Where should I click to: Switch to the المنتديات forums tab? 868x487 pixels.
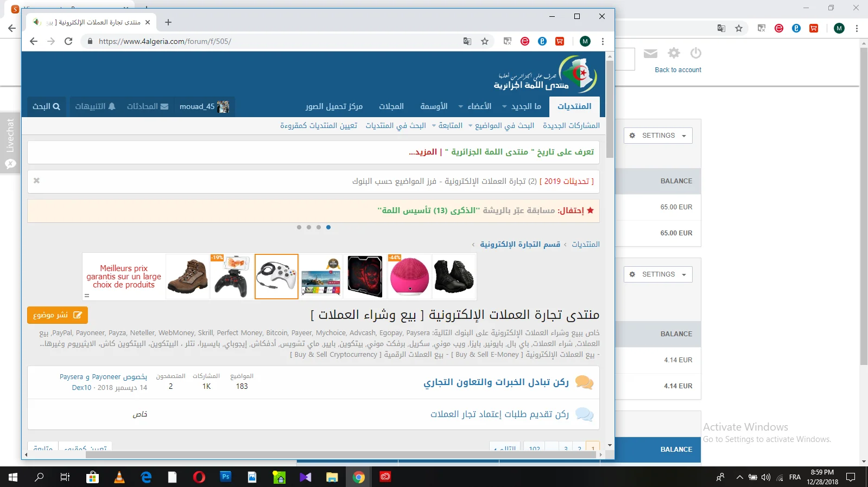tap(574, 106)
